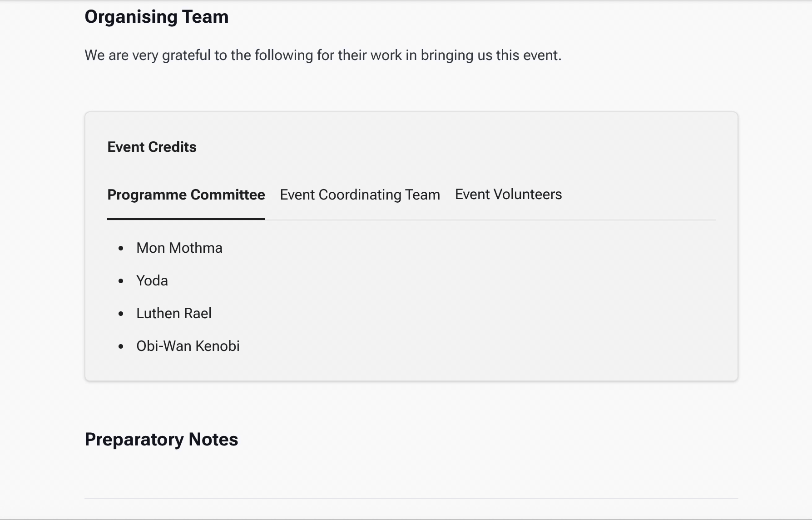Click the word "grateful" in the intro text
812x520 pixels.
186,55
